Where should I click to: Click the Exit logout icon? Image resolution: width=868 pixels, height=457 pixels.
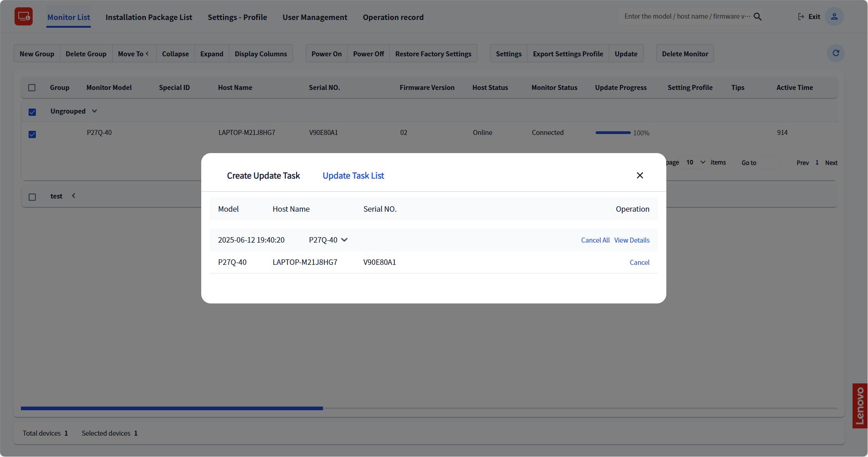801,17
